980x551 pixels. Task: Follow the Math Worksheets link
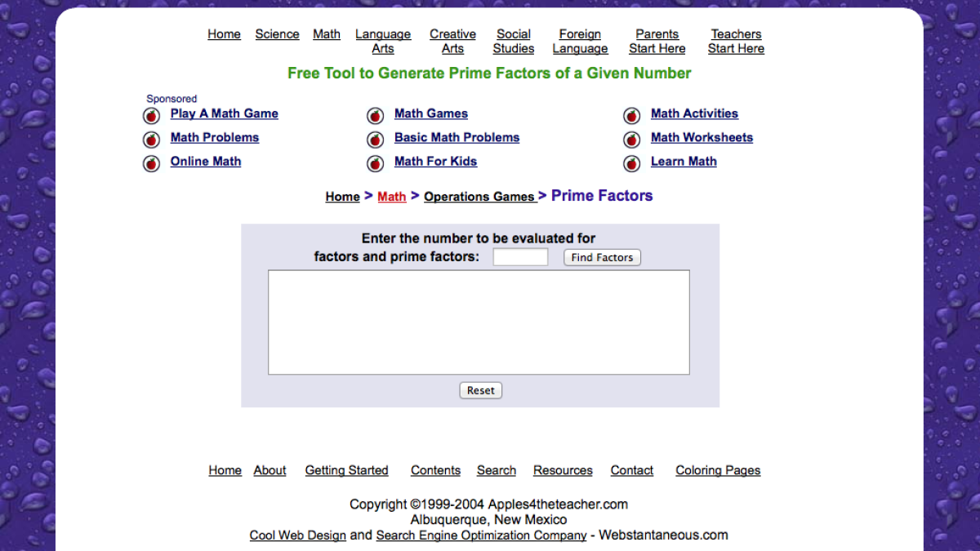(702, 137)
